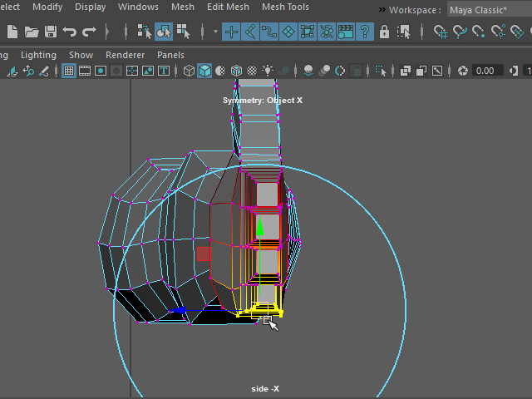This screenshot has height=399, width=532.
Task: Click the Snap to grids magnet icon
Action: (441, 32)
